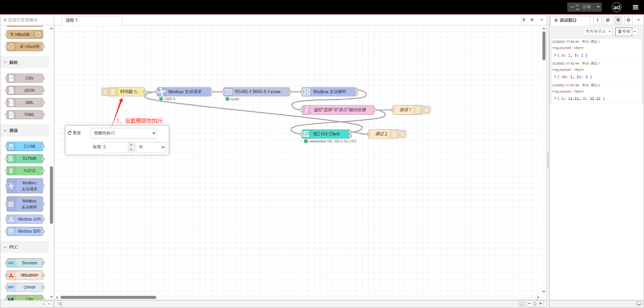644x308 pixels.
Task: Expand the first debug message object { A: 1, B: 1 }
Action: tap(556, 55)
